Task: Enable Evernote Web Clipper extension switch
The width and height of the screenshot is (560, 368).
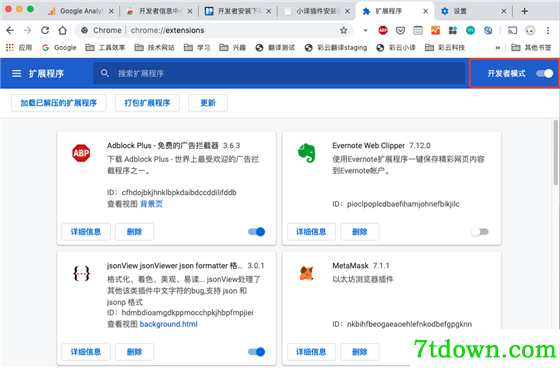Action: 480,232
